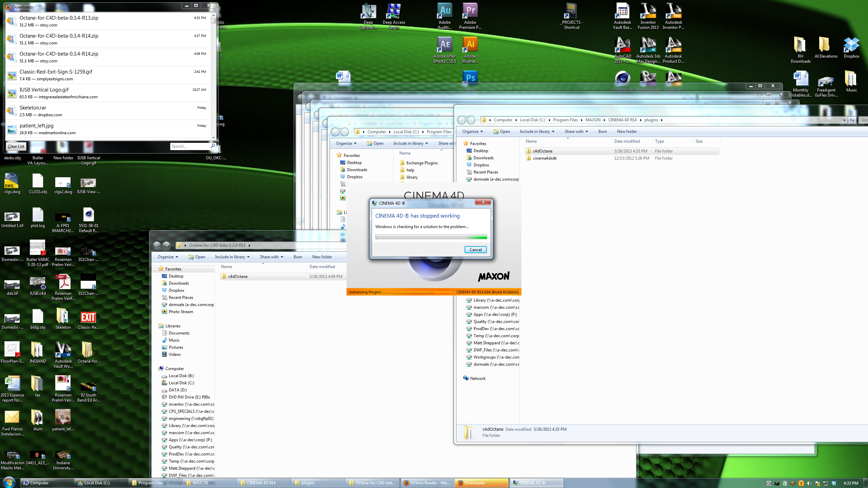Image resolution: width=868 pixels, height=488 pixels.
Task: Click New folder in the plugins window toolbar
Action: pyautogui.click(x=627, y=131)
